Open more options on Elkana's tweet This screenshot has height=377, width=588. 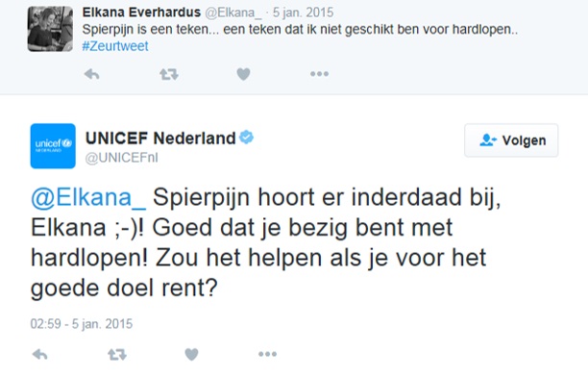(320, 74)
